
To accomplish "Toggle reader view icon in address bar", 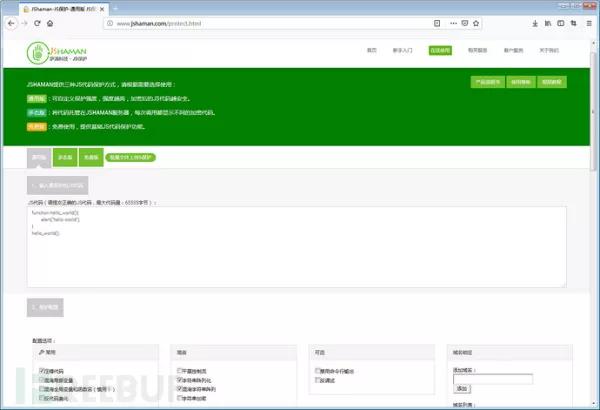I will point(437,23).
